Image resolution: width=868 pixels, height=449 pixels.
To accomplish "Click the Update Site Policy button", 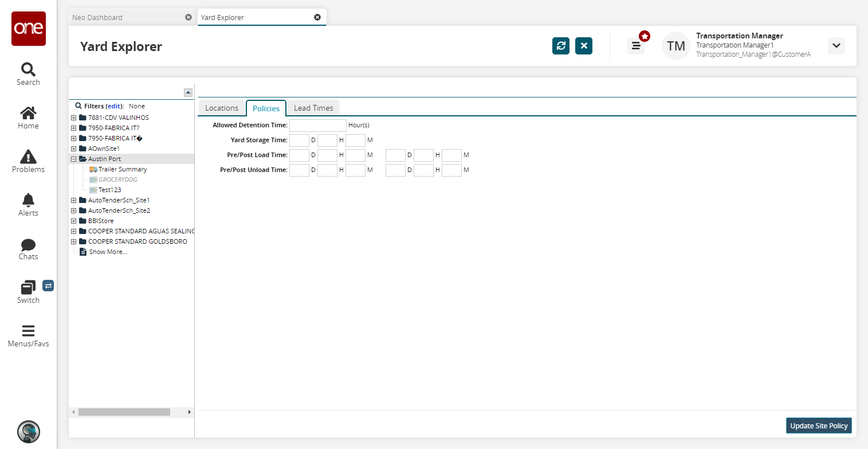I will point(818,425).
